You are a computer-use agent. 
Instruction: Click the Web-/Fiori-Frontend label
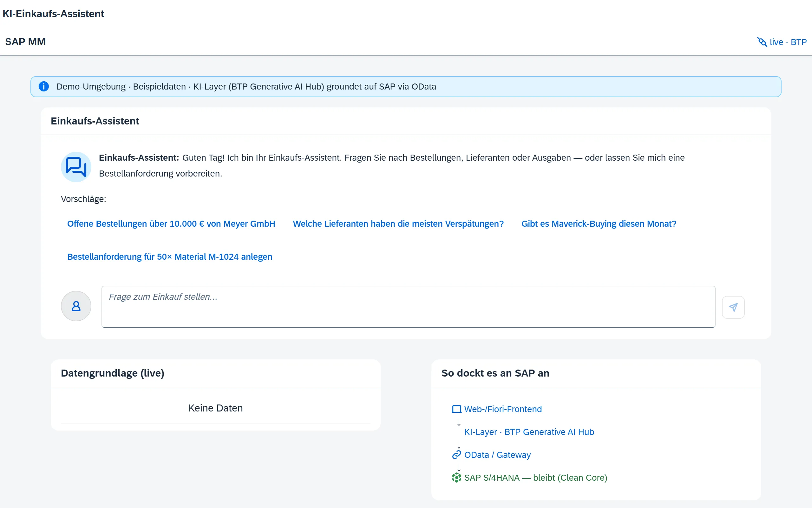click(x=503, y=409)
